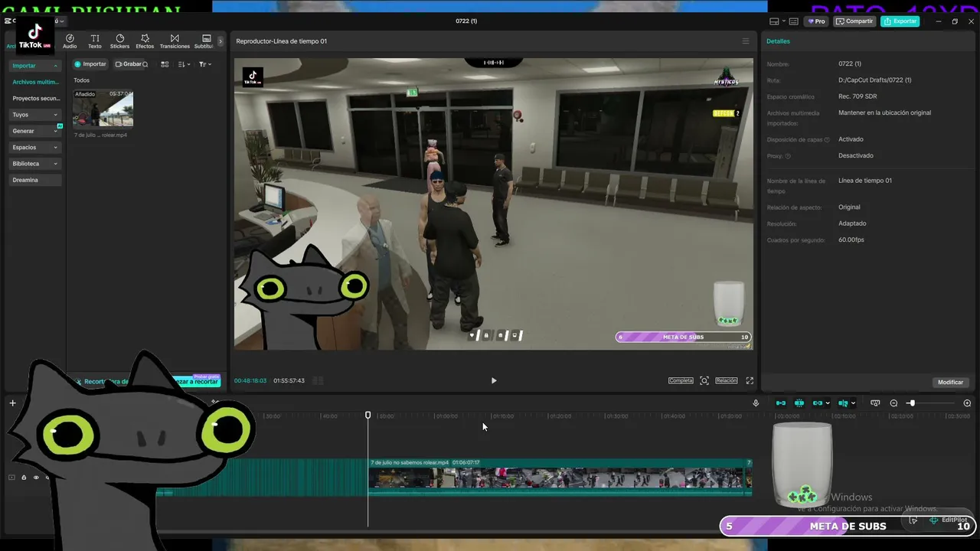
Task: Click the Comenzar a recortar button
Action: [195, 382]
